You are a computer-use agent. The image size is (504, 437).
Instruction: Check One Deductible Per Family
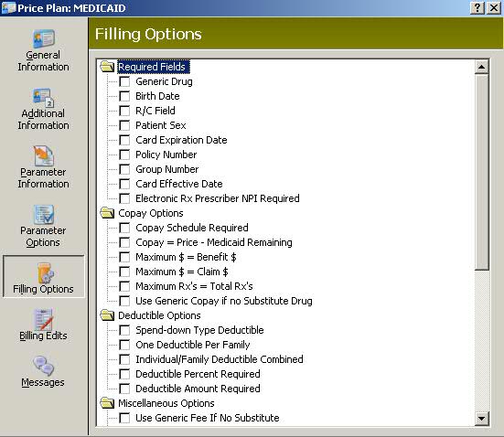pyautogui.click(x=124, y=345)
